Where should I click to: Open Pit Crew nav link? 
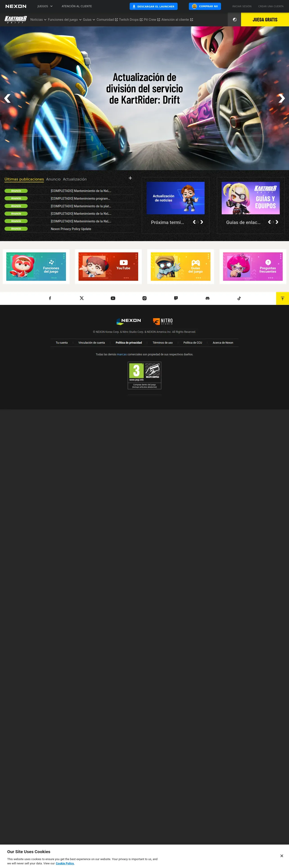click(x=152, y=20)
